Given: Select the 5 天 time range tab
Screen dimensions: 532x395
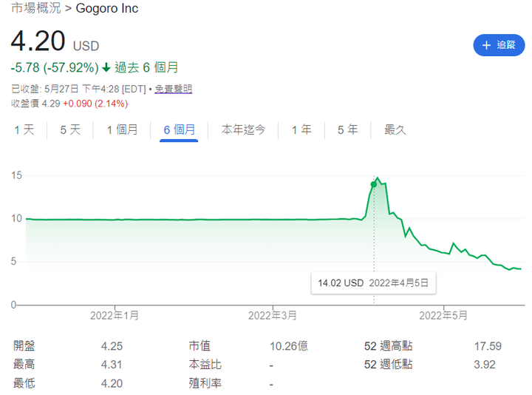Looking at the screenshot, I should (x=70, y=129).
